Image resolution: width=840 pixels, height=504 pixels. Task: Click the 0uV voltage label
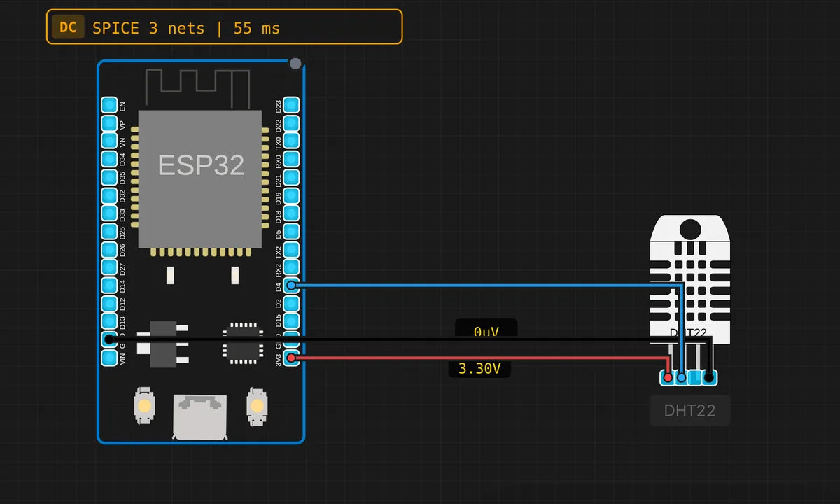(x=486, y=328)
